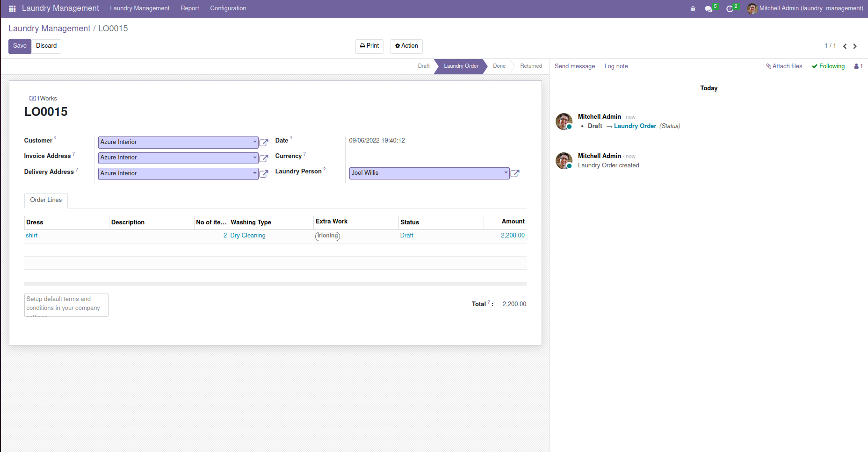Click the debug bug icon
The image size is (868, 452).
coord(693,9)
